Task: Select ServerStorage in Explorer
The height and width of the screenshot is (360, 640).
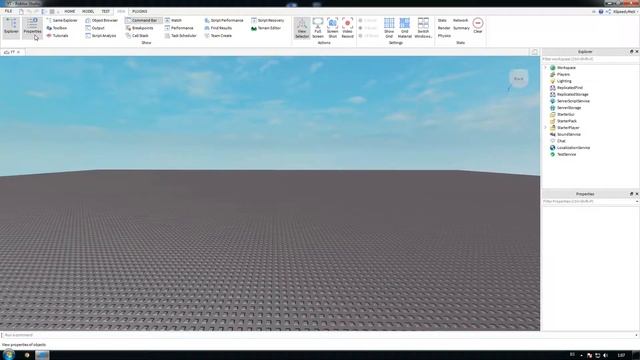Action: click(x=569, y=108)
